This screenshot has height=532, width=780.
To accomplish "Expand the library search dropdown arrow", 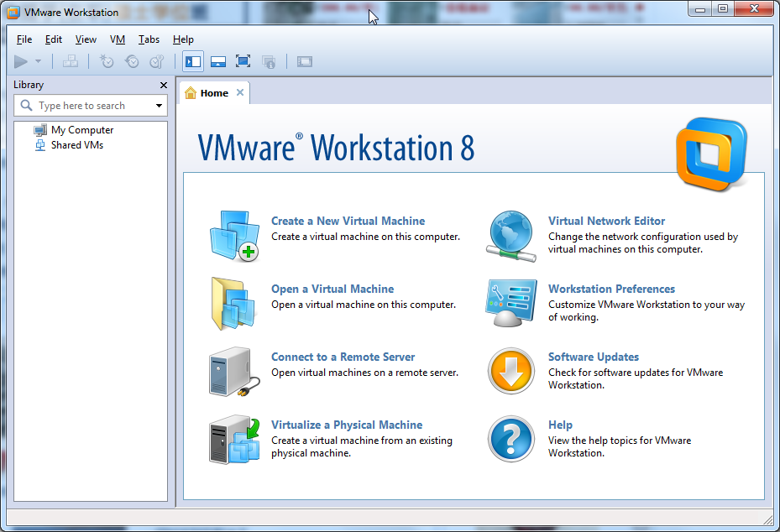I will pos(160,106).
